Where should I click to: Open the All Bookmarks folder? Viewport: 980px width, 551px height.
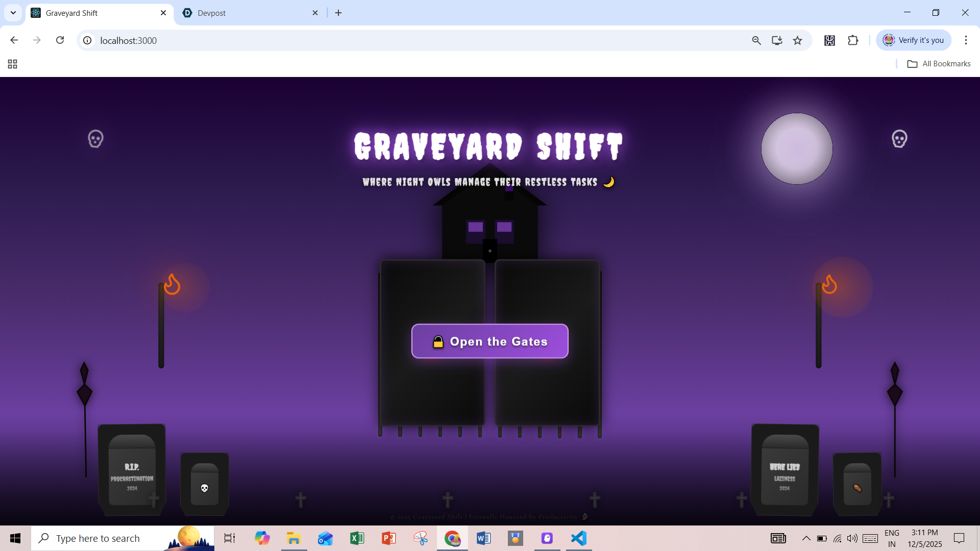pos(939,64)
